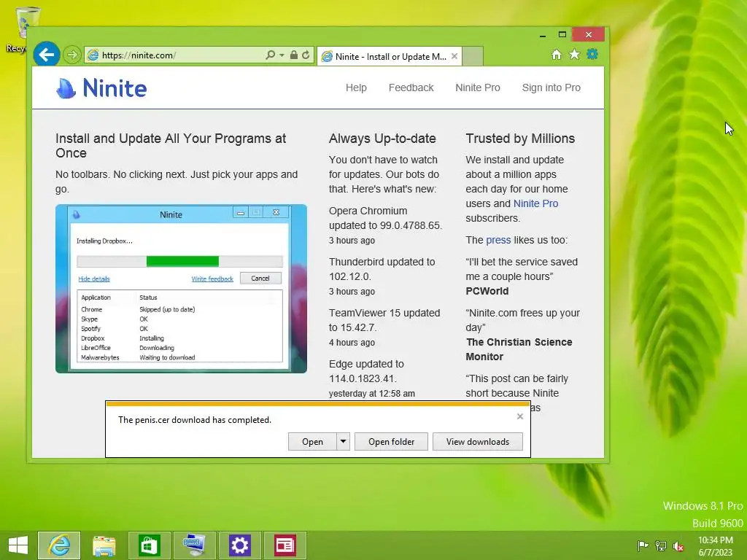Click Internet Explorer in the taskbar
Image resolution: width=747 pixels, height=560 pixels.
(59, 545)
